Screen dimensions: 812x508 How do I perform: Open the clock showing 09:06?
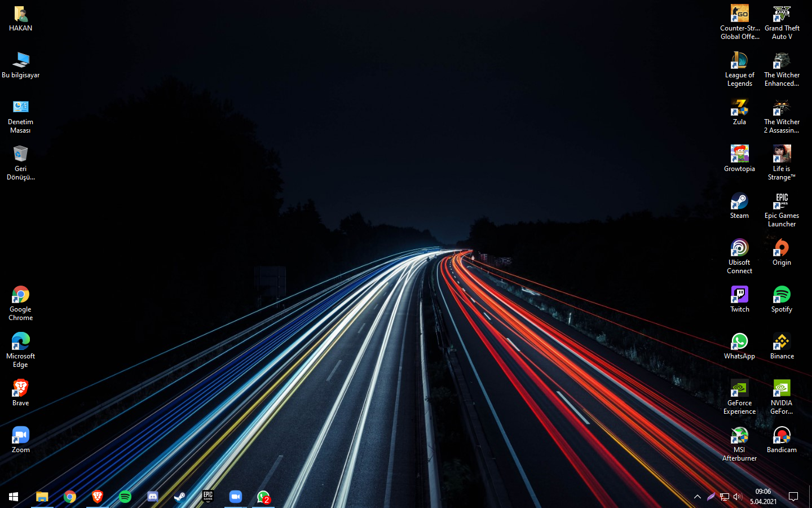click(764, 497)
